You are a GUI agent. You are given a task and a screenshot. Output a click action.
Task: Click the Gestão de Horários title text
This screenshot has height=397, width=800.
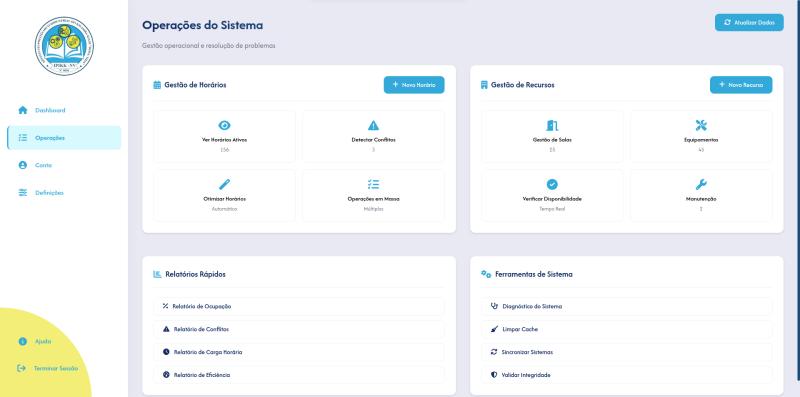click(x=195, y=85)
